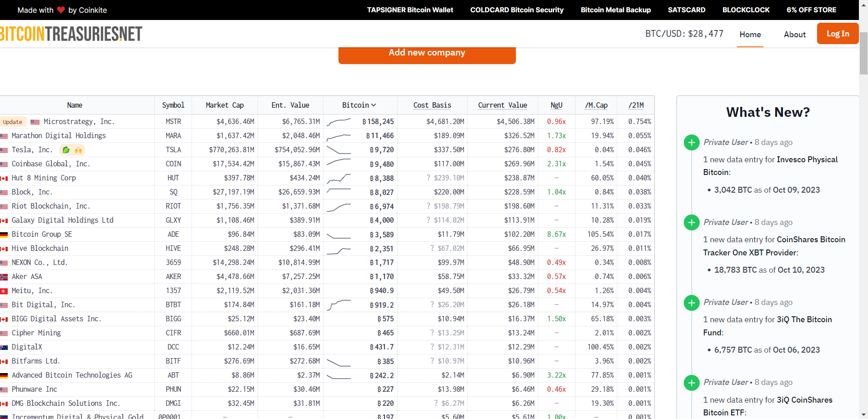Click the green plus icon for Invesco Physical Bitcoin entry
This screenshot has width=868, height=419.
click(x=691, y=143)
